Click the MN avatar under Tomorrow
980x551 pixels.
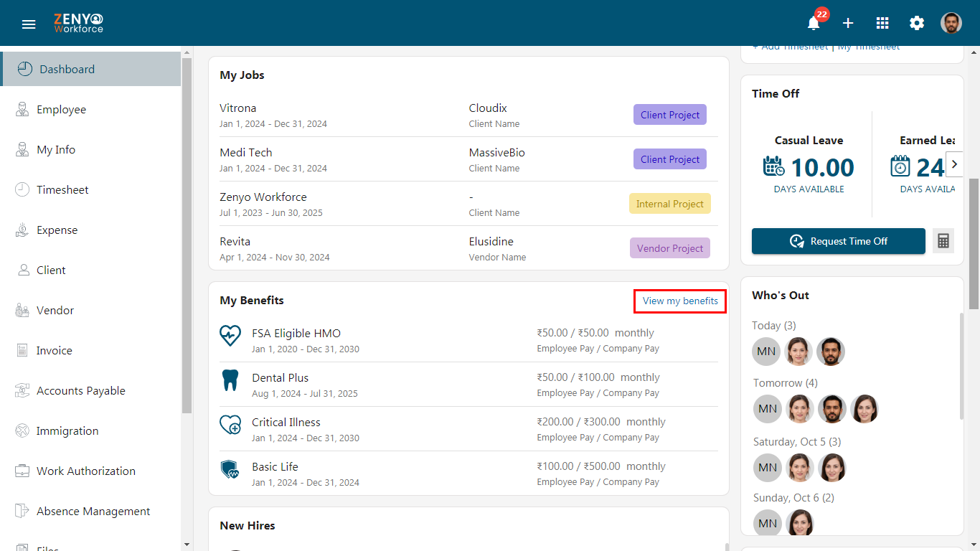[768, 409]
